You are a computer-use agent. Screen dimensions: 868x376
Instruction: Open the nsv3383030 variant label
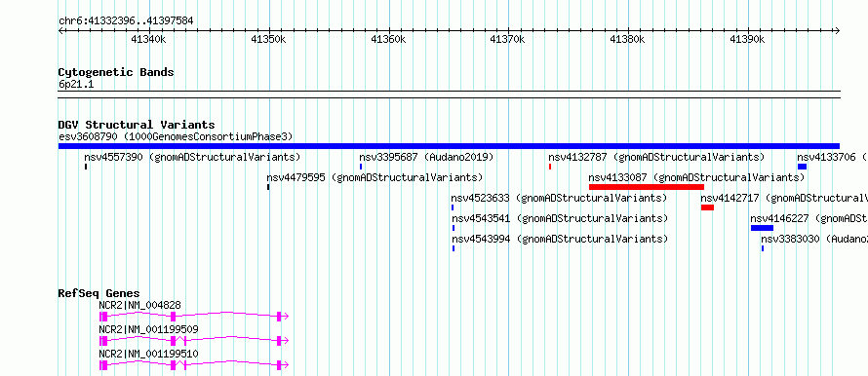pyautogui.click(x=814, y=239)
